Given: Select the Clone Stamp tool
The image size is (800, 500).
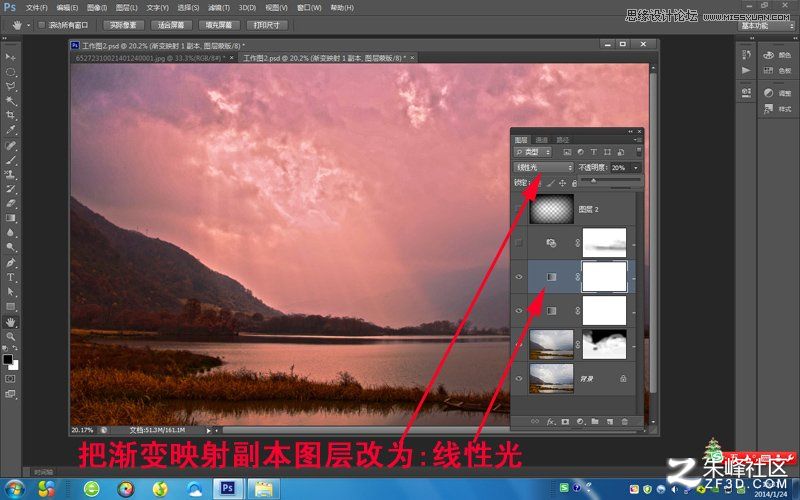Looking at the screenshot, I should [10, 174].
